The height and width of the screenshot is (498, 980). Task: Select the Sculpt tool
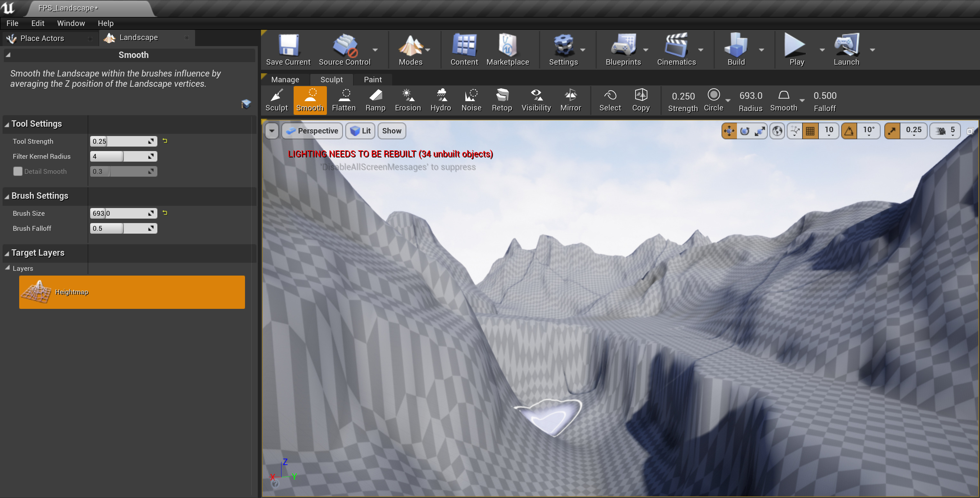pyautogui.click(x=277, y=100)
